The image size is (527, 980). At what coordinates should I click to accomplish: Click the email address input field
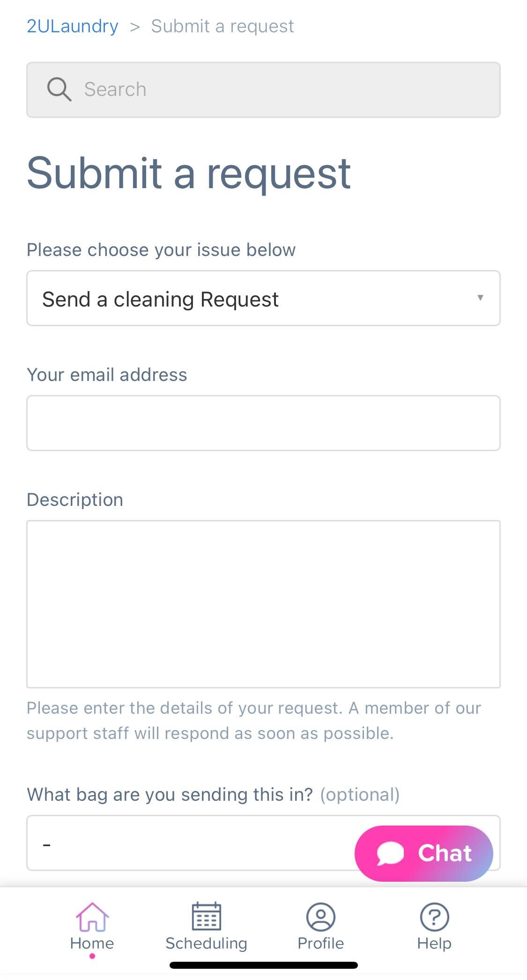click(x=263, y=423)
